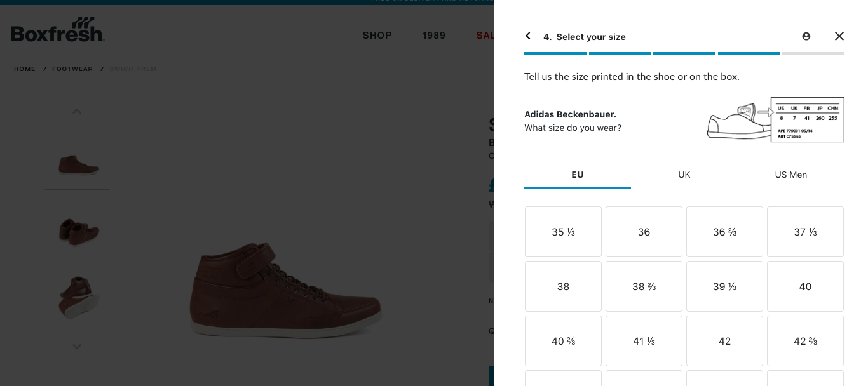Click the Boxfresh logo
The width and height of the screenshot is (868, 386).
coord(57,30)
